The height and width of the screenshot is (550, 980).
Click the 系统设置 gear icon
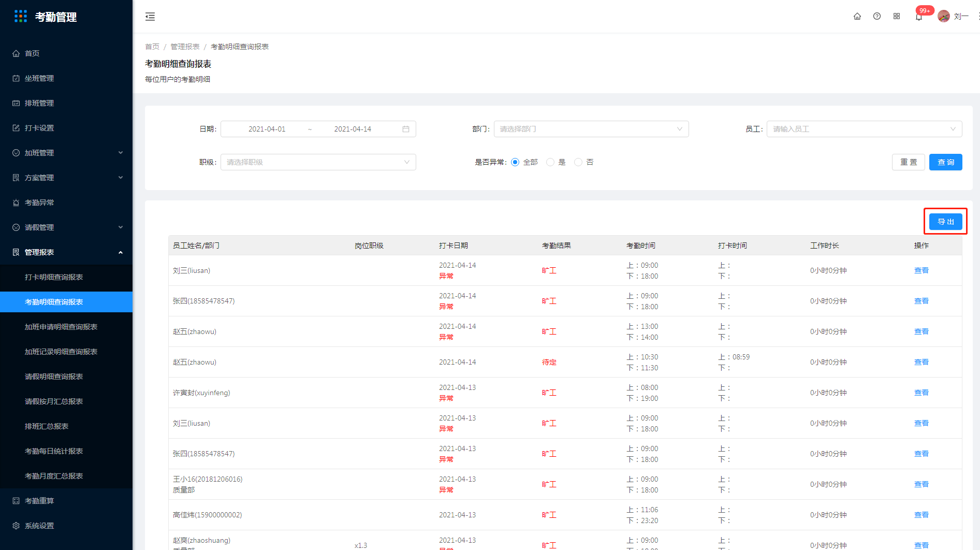16,526
